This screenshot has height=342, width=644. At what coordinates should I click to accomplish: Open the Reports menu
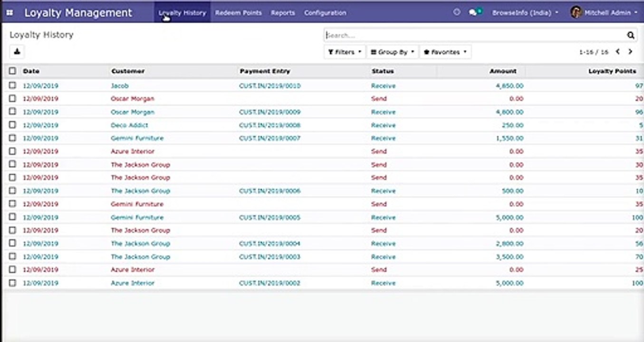click(283, 13)
